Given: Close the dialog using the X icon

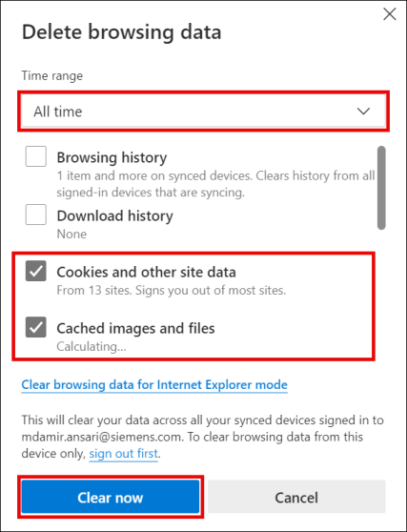Looking at the screenshot, I should (x=389, y=14).
